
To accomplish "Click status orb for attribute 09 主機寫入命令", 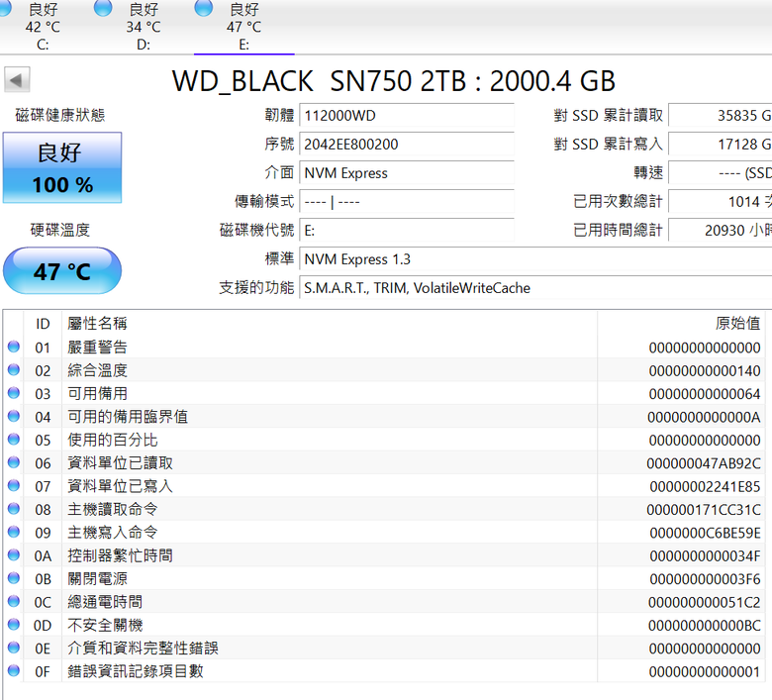I will click(x=14, y=532).
